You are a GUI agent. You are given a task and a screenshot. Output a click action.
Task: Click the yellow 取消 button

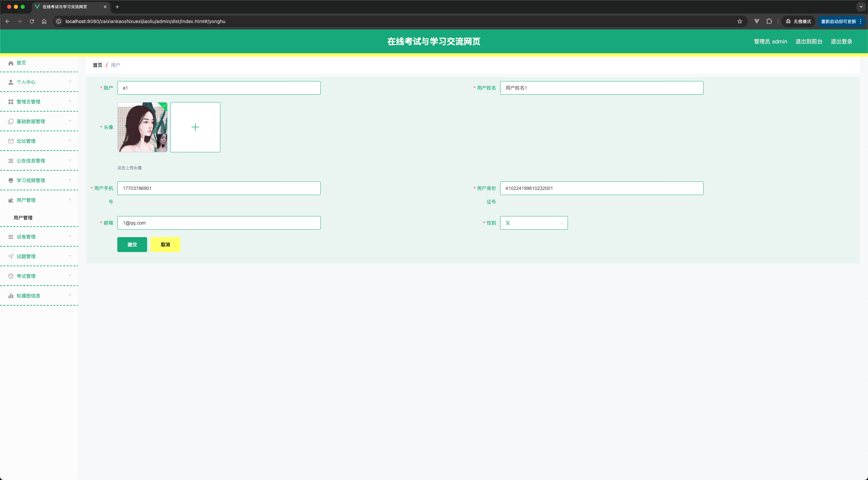click(165, 245)
